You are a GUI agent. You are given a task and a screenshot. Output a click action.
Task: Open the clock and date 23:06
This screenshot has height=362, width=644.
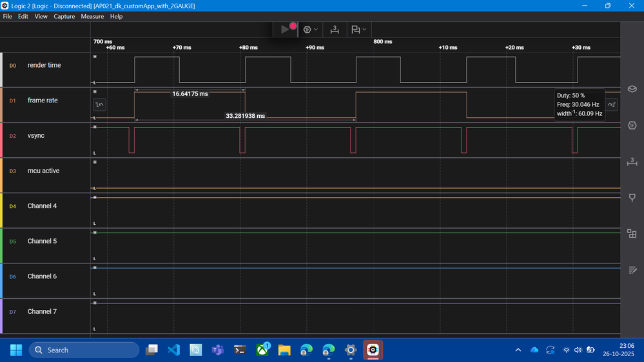click(x=618, y=350)
